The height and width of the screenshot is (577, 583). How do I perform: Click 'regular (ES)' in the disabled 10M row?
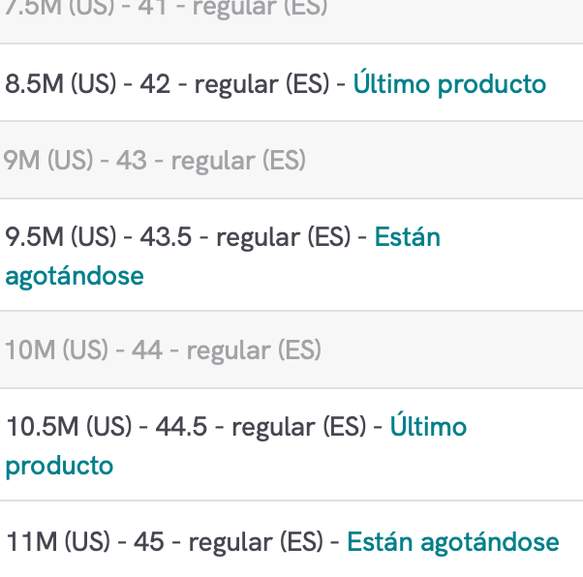(x=254, y=350)
